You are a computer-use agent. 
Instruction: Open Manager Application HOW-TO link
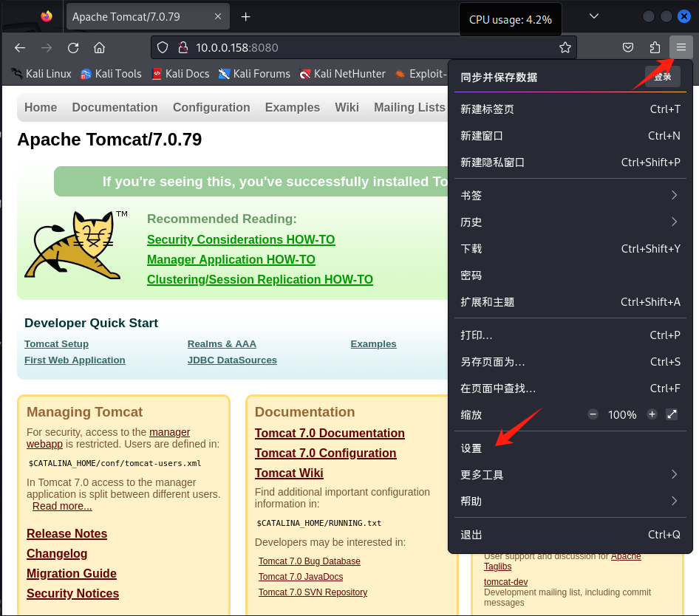pyautogui.click(x=231, y=259)
